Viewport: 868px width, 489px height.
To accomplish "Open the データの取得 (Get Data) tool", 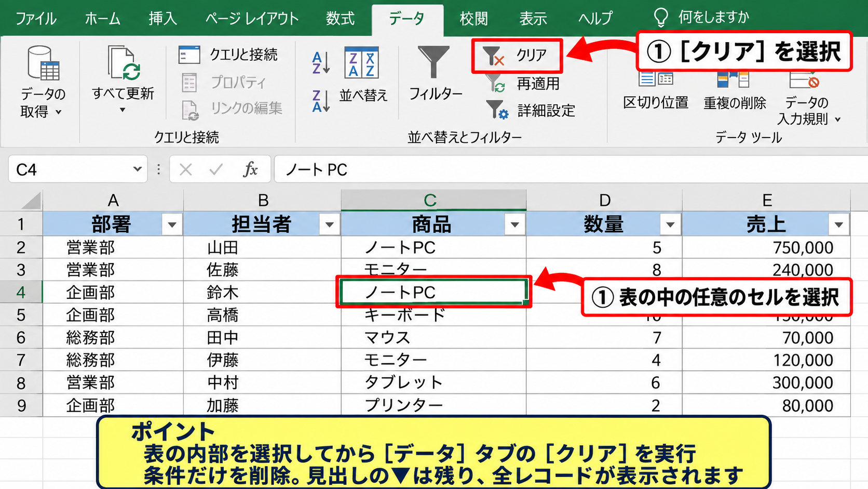I will click(x=44, y=82).
